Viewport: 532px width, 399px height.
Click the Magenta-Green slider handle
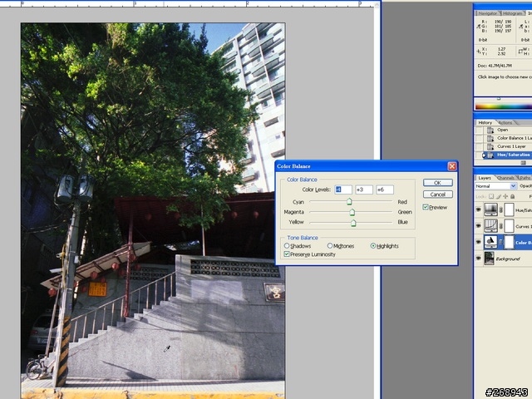point(352,213)
